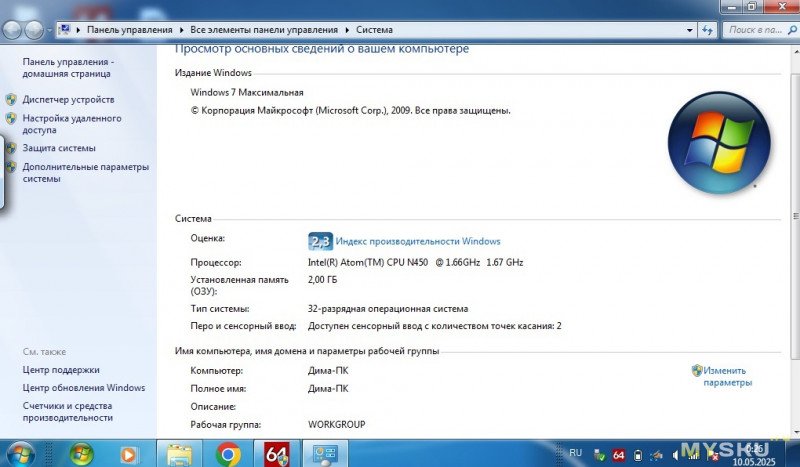Select 32-разрядная операционная система text

pyautogui.click(x=388, y=309)
